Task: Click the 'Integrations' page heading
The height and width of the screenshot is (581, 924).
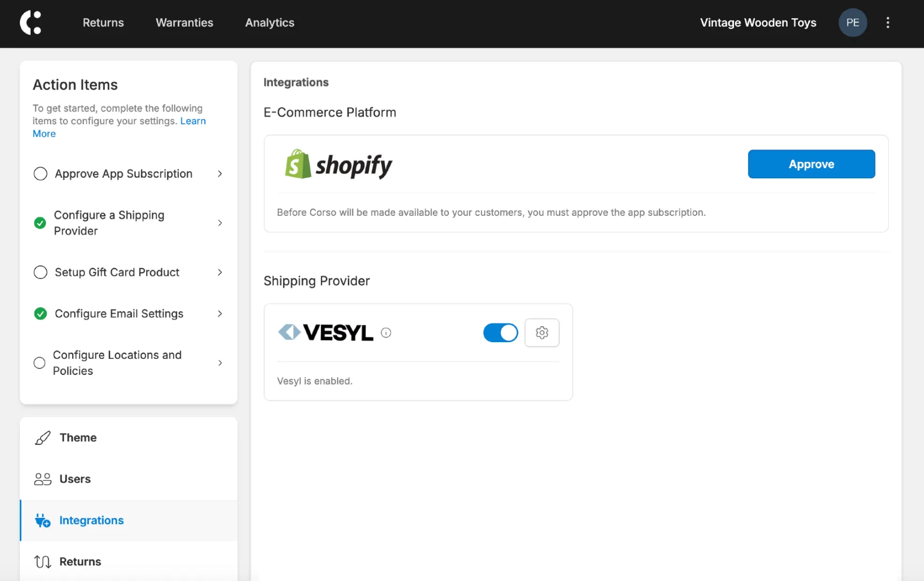Action: 296,82
